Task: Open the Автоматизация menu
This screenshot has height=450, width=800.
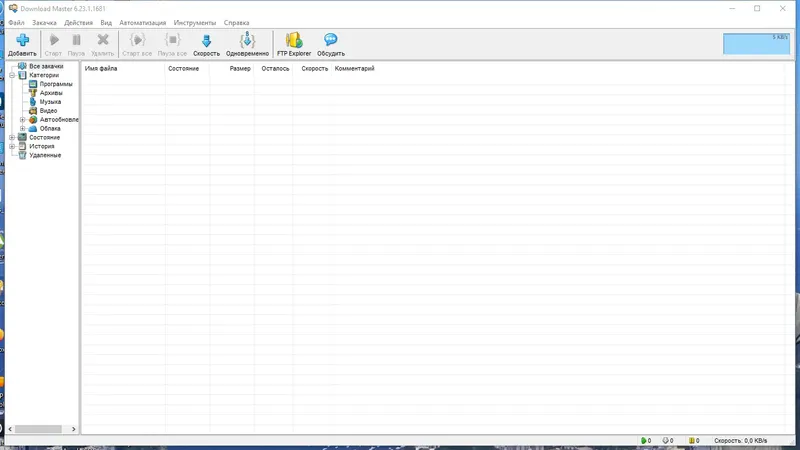Action: pos(143,23)
